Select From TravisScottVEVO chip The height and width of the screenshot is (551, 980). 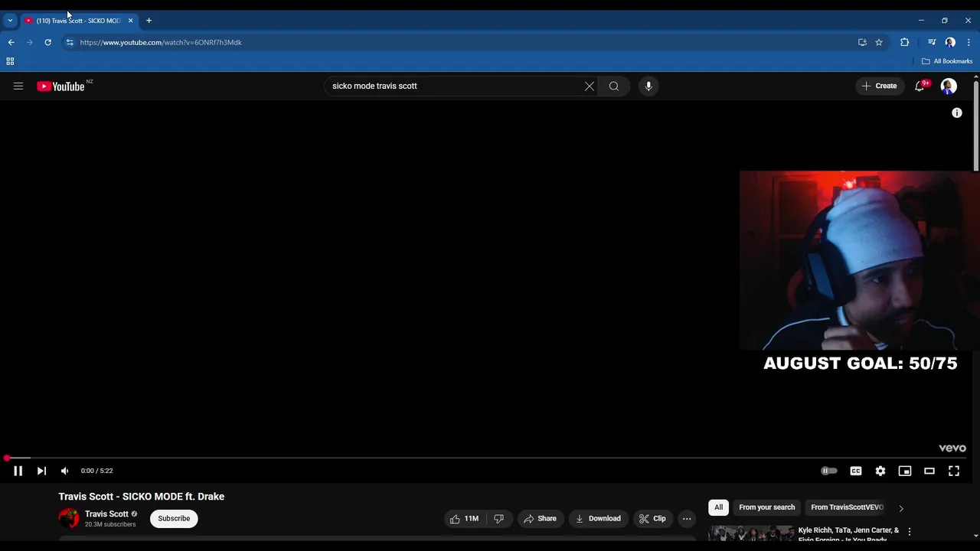pyautogui.click(x=847, y=507)
